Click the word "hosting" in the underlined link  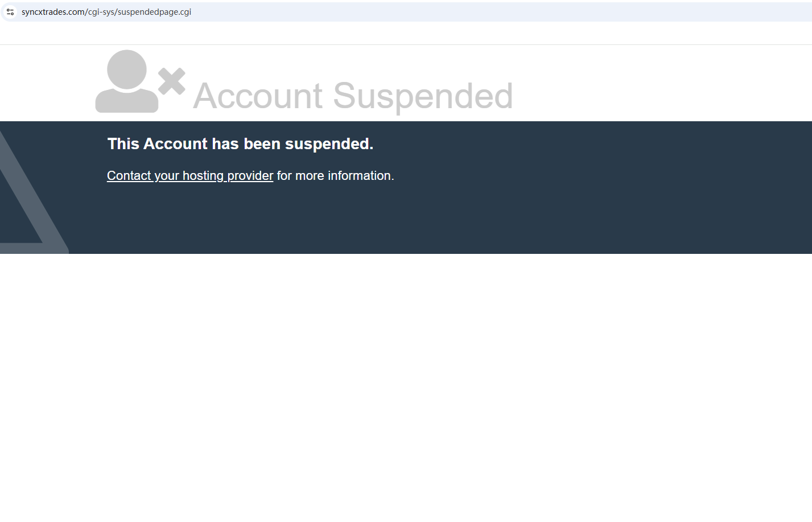click(203, 176)
